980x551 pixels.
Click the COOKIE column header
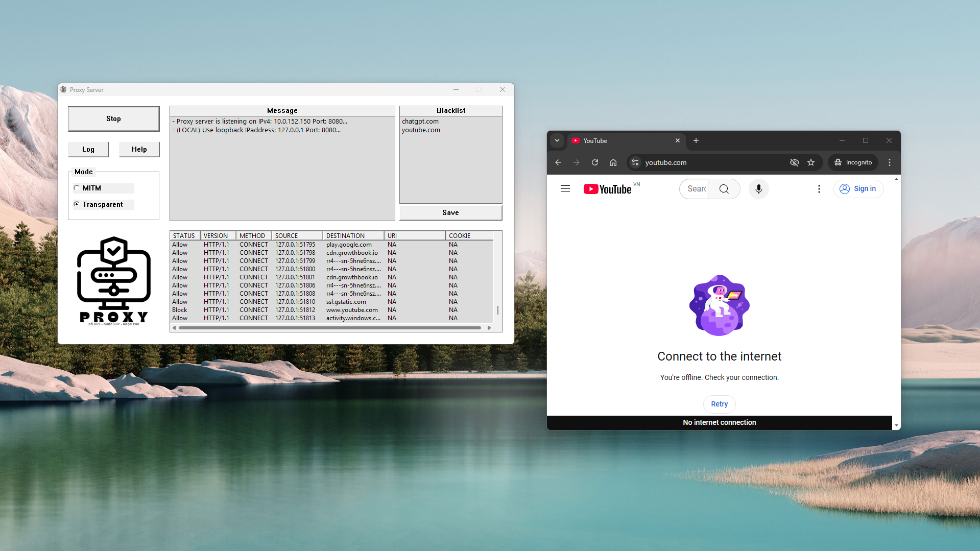click(469, 235)
